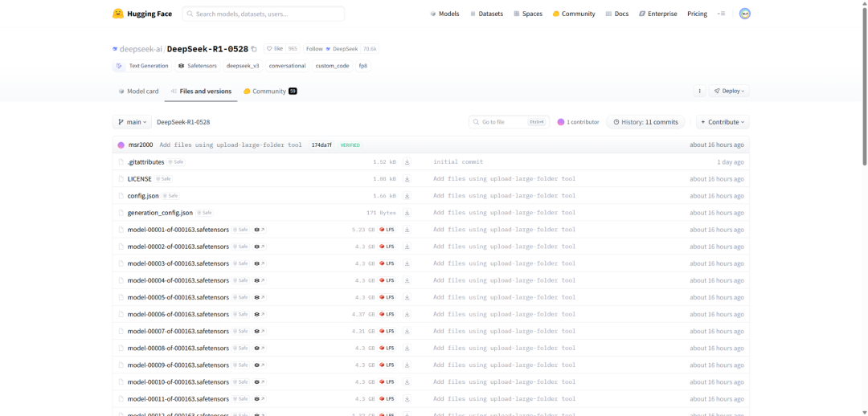Screen dimensions: 868x416
Task: Go to Models in top navigation
Action: click(x=444, y=14)
